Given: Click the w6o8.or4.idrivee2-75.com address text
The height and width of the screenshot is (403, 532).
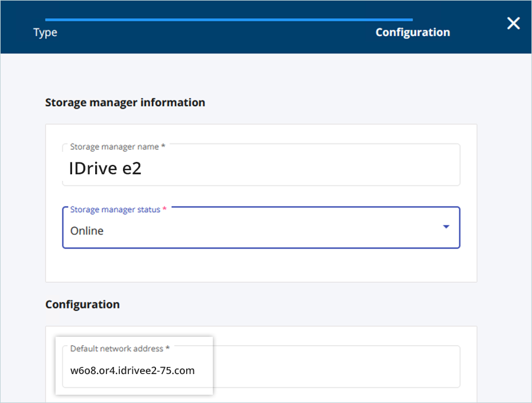Looking at the screenshot, I should (132, 370).
